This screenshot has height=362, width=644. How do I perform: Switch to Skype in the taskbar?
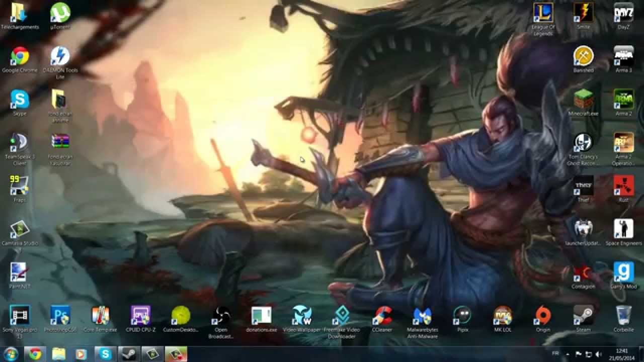[x=105, y=354]
